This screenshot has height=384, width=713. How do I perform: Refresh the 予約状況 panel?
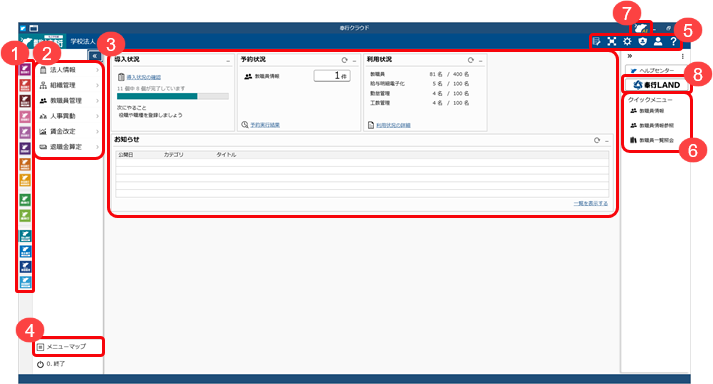click(345, 60)
